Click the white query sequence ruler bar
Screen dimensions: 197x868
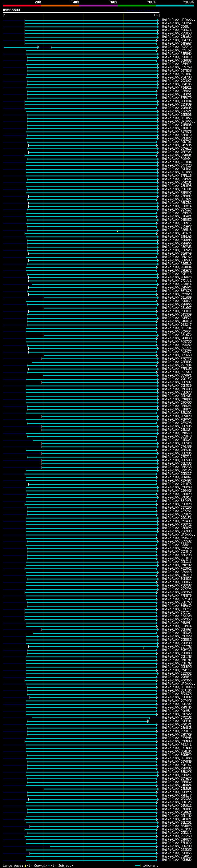81,13
